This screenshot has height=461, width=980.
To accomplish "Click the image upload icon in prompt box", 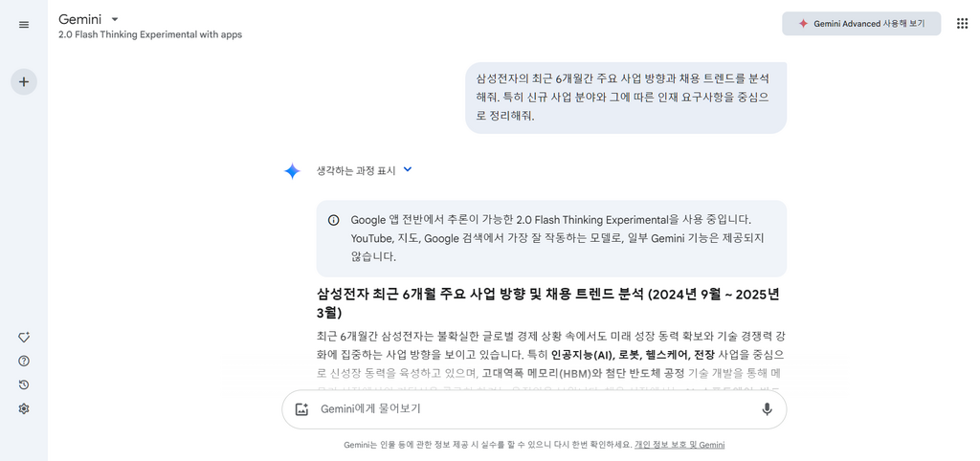I will click(301, 409).
